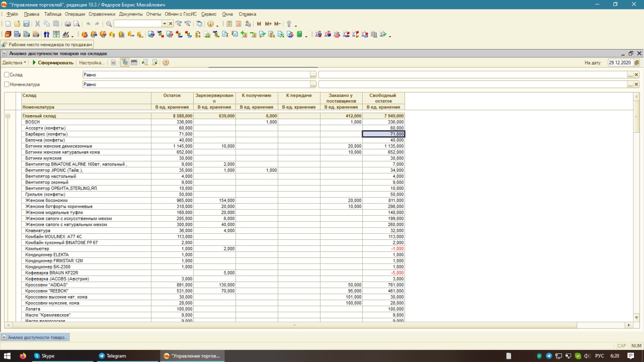Open date picker next to На дату field
Screen dimensions: 644x362
click(637, 63)
